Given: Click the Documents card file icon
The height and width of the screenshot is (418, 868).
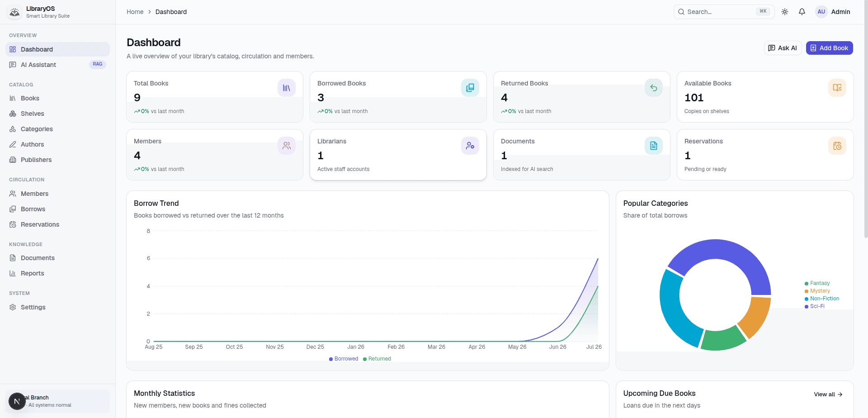Looking at the screenshot, I should click(654, 146).
